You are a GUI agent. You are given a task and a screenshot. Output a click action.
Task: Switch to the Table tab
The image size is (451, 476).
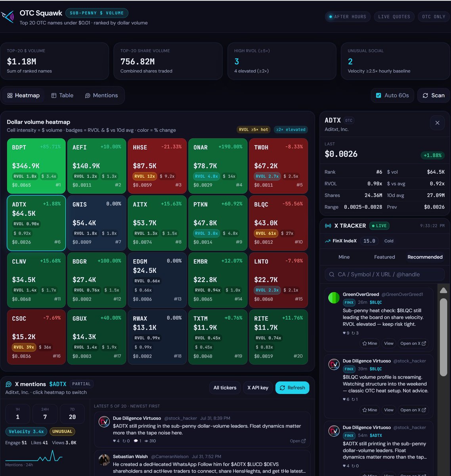(62, 96)
